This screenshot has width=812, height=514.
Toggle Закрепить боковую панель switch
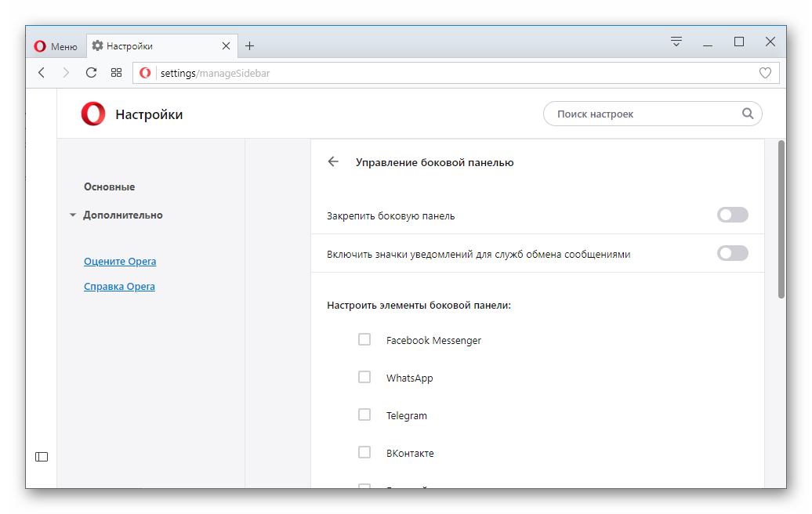click(732, 215)
